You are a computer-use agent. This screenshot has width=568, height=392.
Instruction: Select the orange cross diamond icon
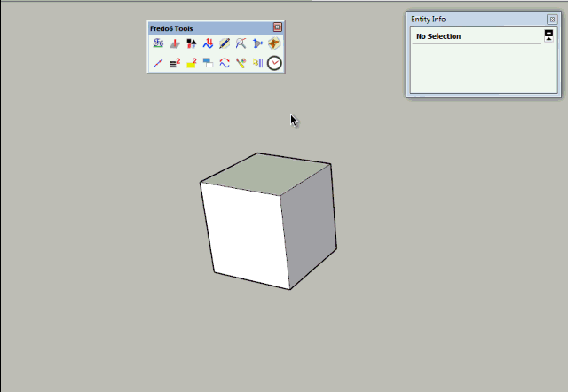coord(274,43)
